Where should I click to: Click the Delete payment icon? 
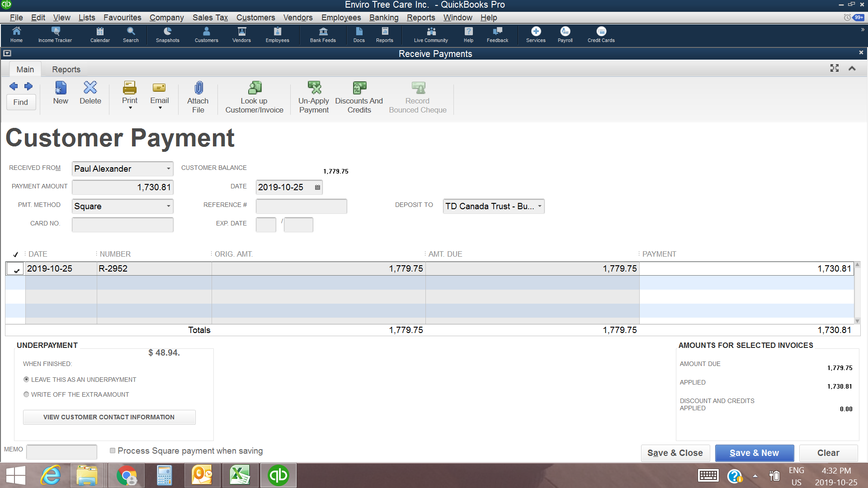coord(90,88)
